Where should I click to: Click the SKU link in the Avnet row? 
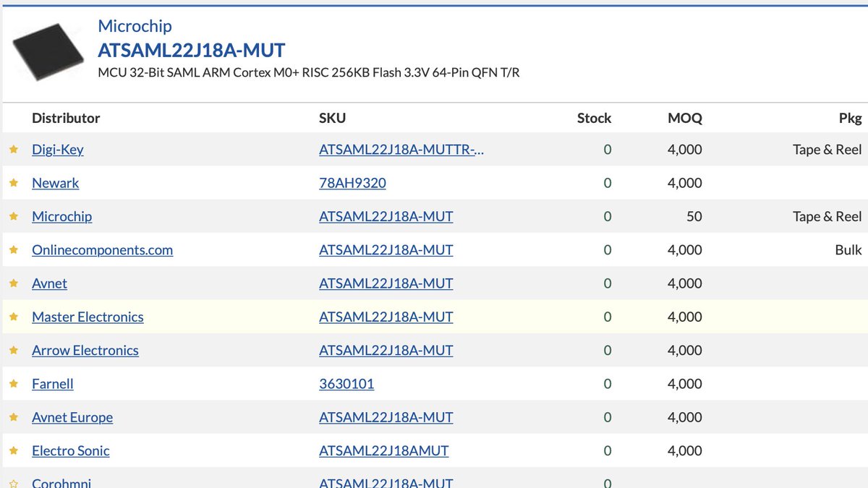(386, 283)
